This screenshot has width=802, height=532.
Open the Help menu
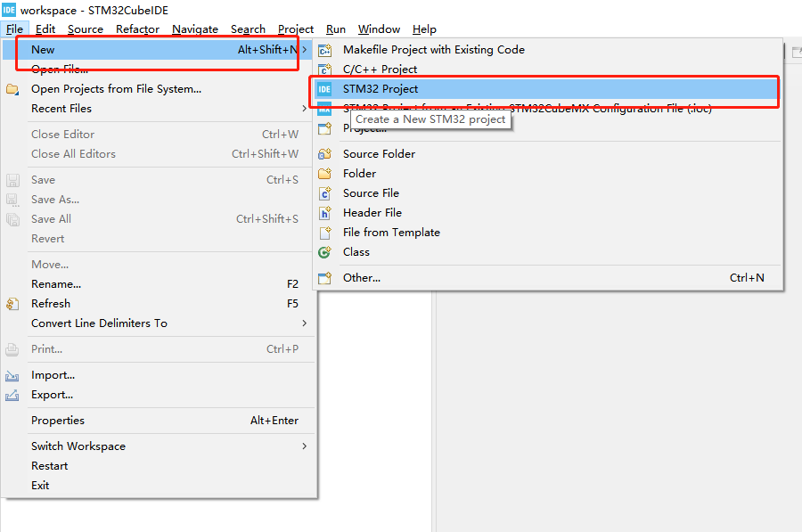point(424,29)
